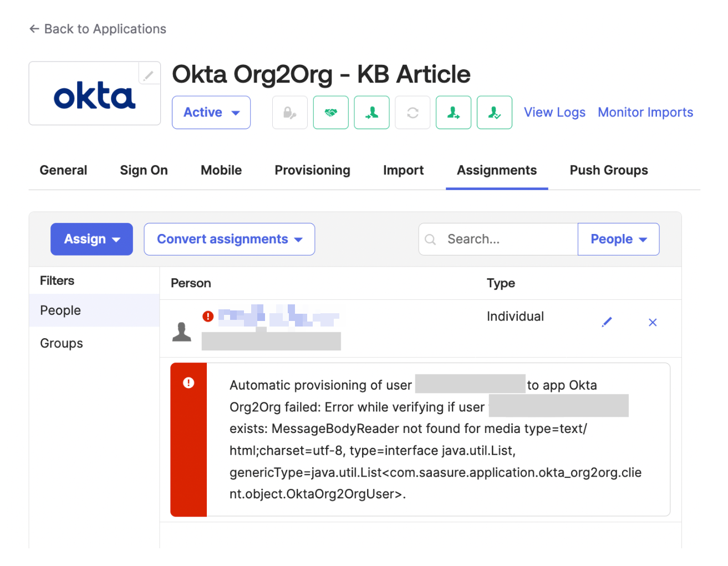Click the Person column header
The width and height of the screenshot is (728, 566).
coord(191,283)
